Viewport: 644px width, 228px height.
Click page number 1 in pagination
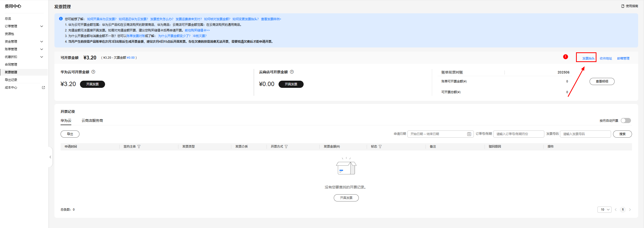623,210
